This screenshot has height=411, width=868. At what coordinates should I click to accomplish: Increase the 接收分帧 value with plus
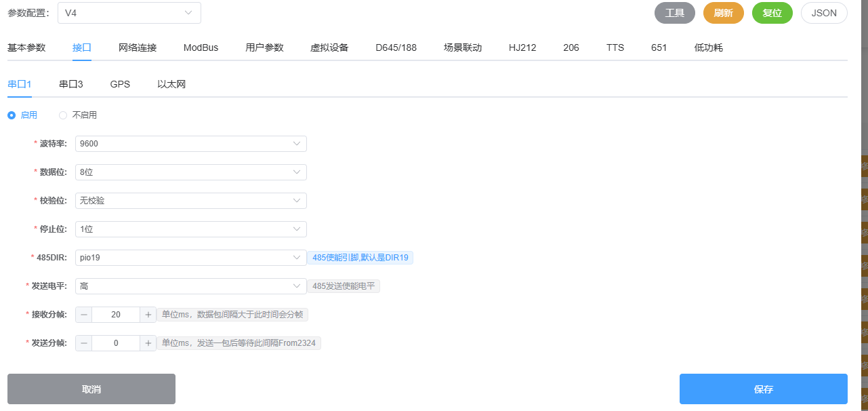148,315
